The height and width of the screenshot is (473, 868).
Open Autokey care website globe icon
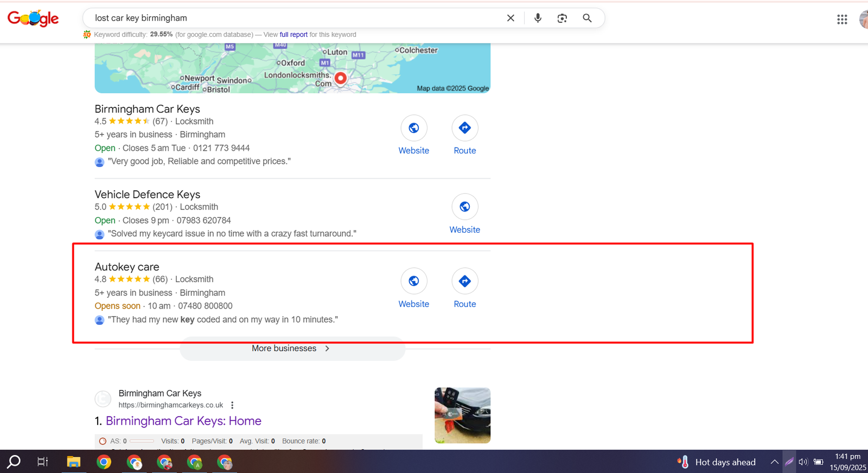[413, 281]
